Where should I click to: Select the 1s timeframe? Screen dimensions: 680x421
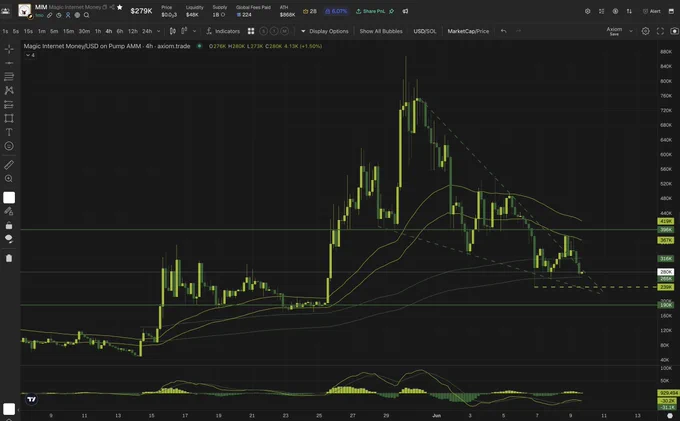pyautogui.click(x=5, y=31)
